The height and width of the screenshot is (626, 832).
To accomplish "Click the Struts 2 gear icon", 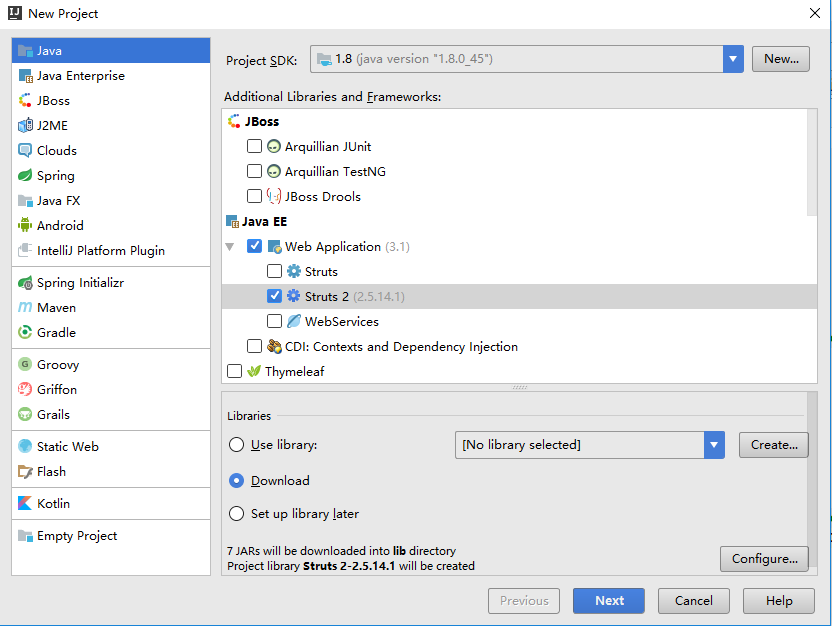I will (x=293, y=296).
